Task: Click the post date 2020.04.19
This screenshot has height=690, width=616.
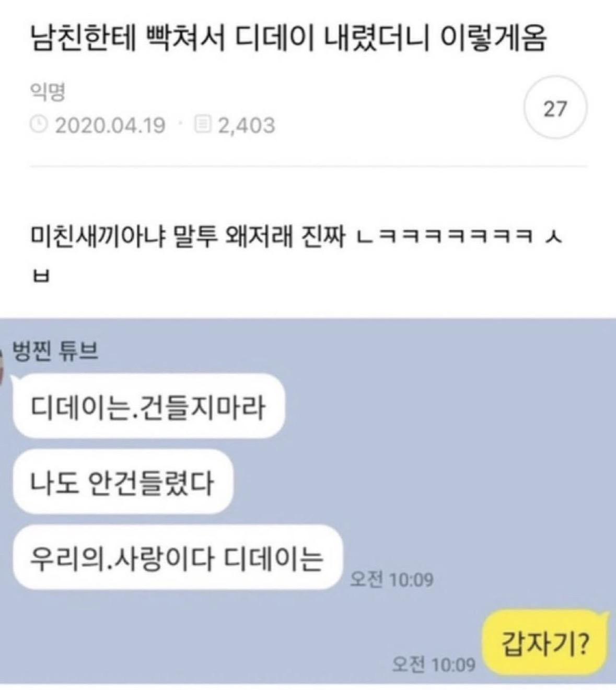Action: [x=110, y=125]
